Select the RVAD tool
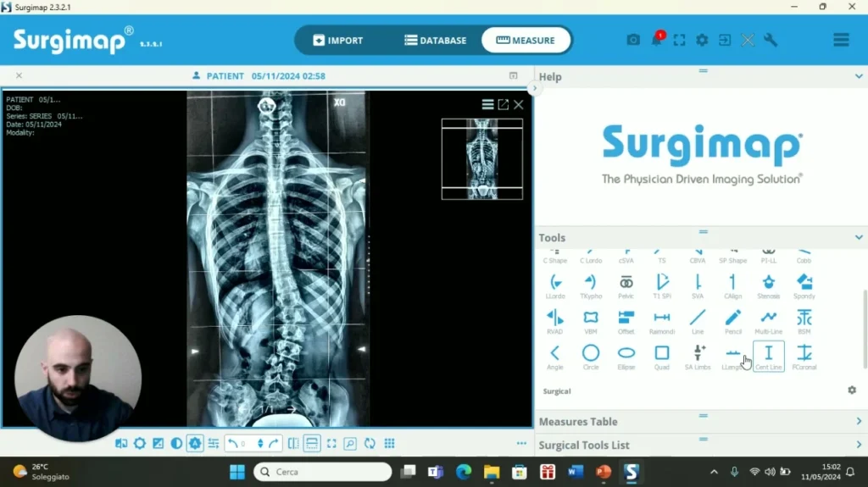The height and width of the screenshot is (487, 868). click(555, 322)
